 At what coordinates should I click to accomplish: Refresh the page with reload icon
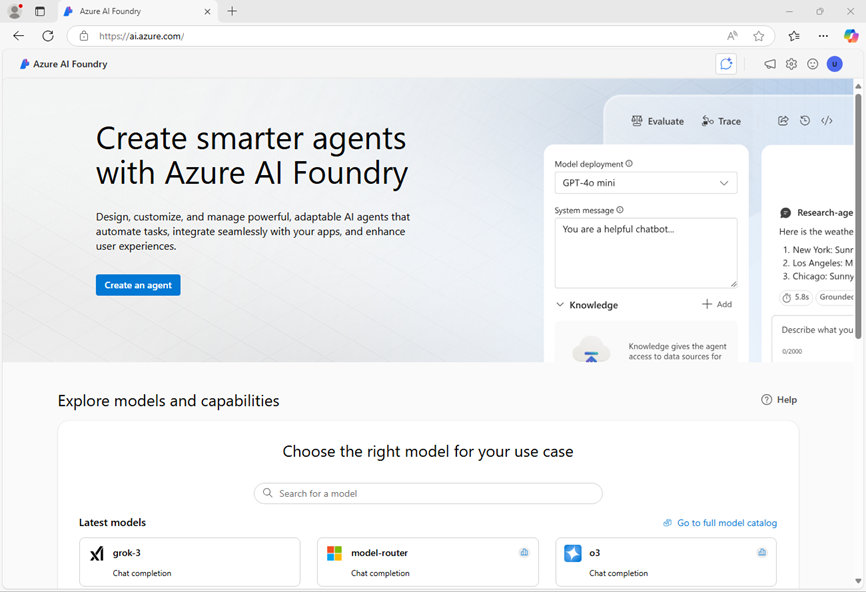[x=48, y=36]
